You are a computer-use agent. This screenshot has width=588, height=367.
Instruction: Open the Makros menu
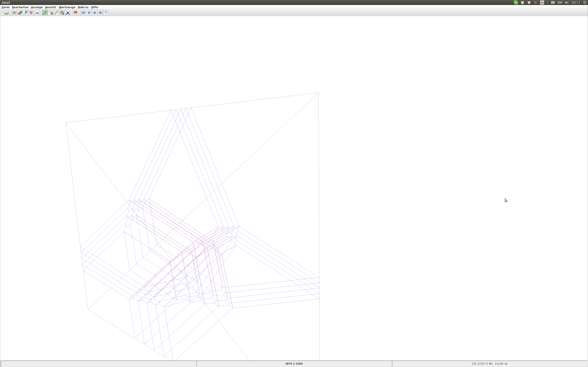tap(83, 7)
